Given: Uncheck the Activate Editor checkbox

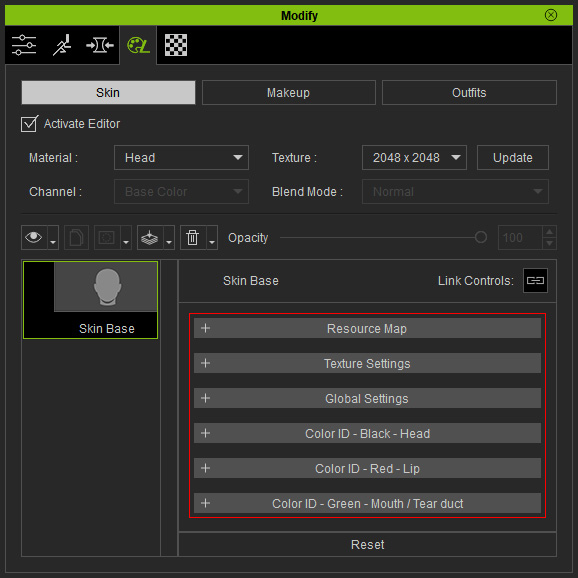Looking at the screenshot, I should point(29,124).
